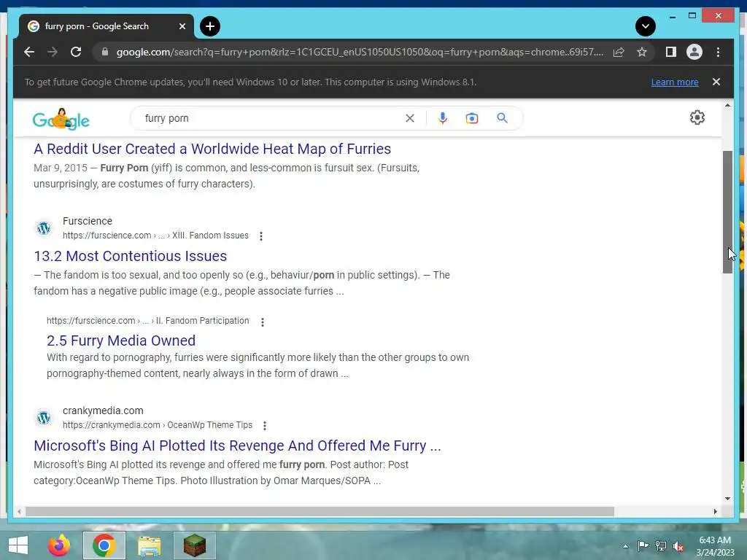Bookmark this tab with the star

(x=642, y=52)
